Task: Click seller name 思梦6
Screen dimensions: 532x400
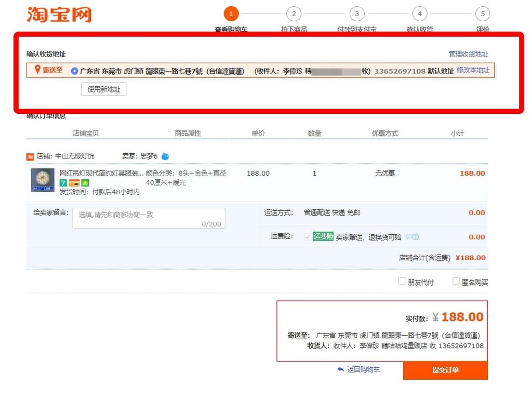Action: [149, 156]
